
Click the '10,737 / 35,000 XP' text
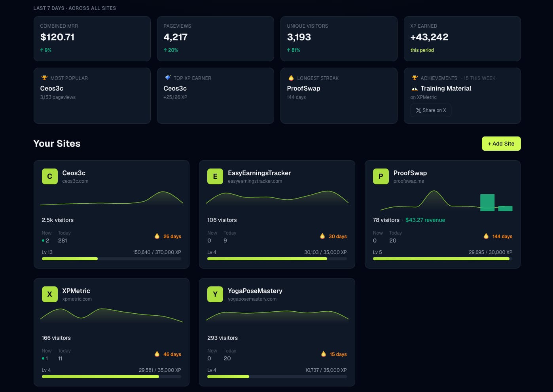[326, 370]
